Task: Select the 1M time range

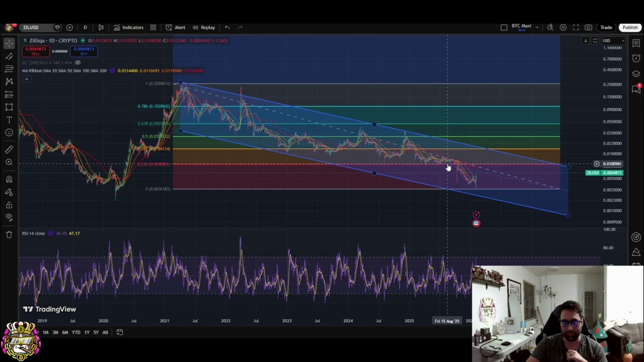Action: coord(45,332)
